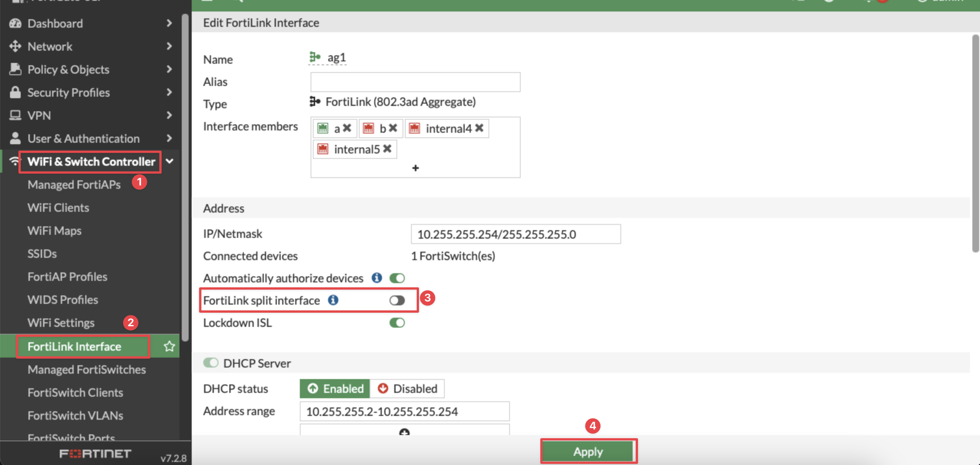Collapse WiFi & Switch Controller chevron
This screenshot has width=980, height=465.
pyautogui.click(x=170, y=162)
